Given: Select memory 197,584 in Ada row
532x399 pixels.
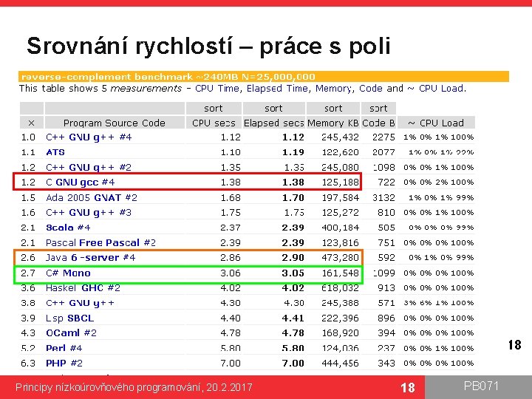Looking at the screenshot, I should [341, 197].
